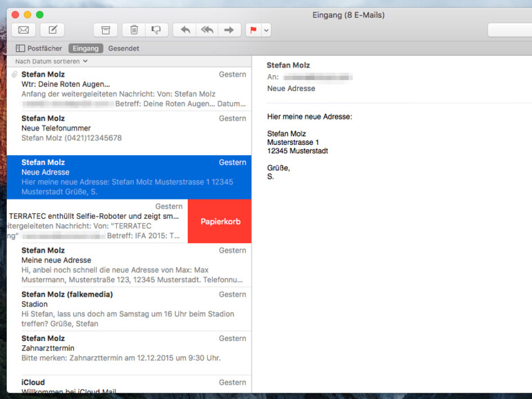
Task: Open the flag color dropdown arrow
Action: click(x=267, y=30)
